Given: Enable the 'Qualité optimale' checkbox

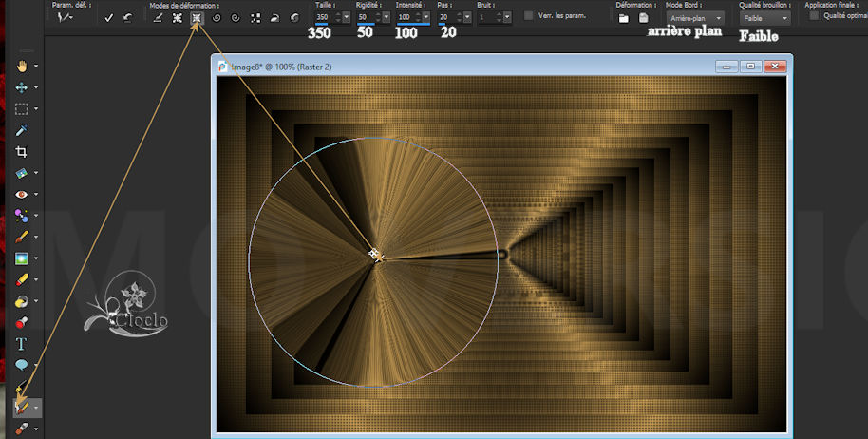Looking at the screenshot, I should coord(814,16).
